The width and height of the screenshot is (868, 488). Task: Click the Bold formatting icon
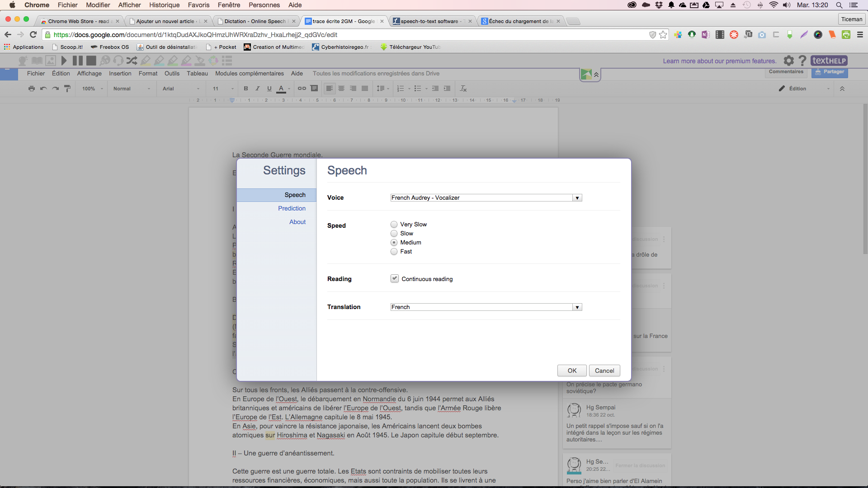pyautogui.click(x=245, y=88)
